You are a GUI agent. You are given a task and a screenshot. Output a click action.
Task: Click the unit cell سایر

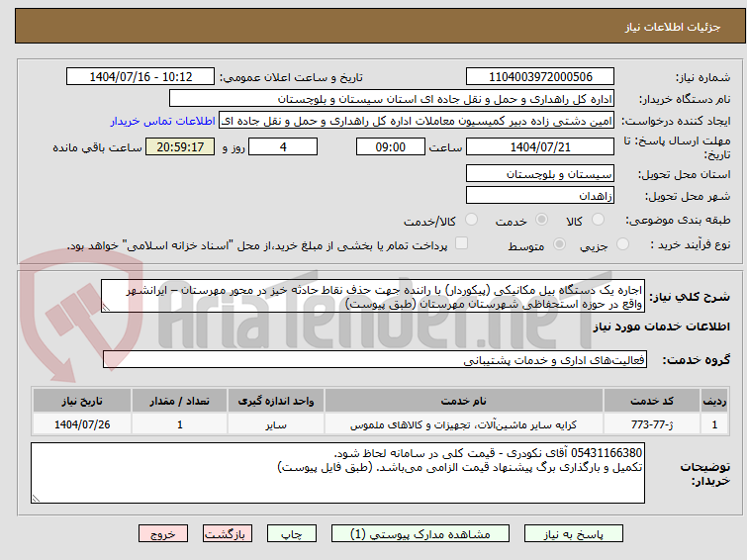point(276,424)
